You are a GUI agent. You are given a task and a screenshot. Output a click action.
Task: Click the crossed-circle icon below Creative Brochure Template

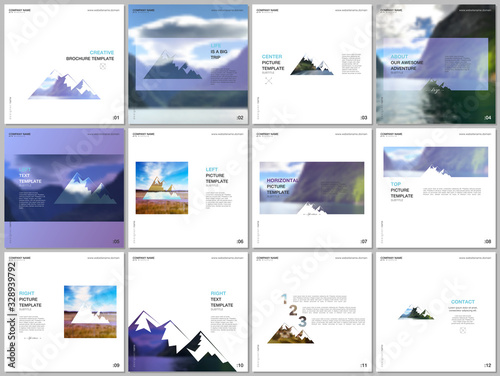(x=103, y=66)
